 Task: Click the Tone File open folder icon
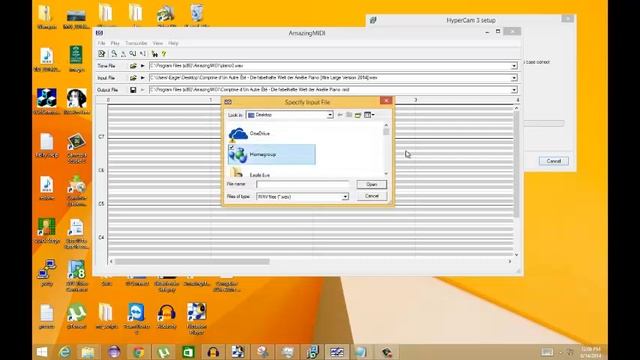coord(133,66)
